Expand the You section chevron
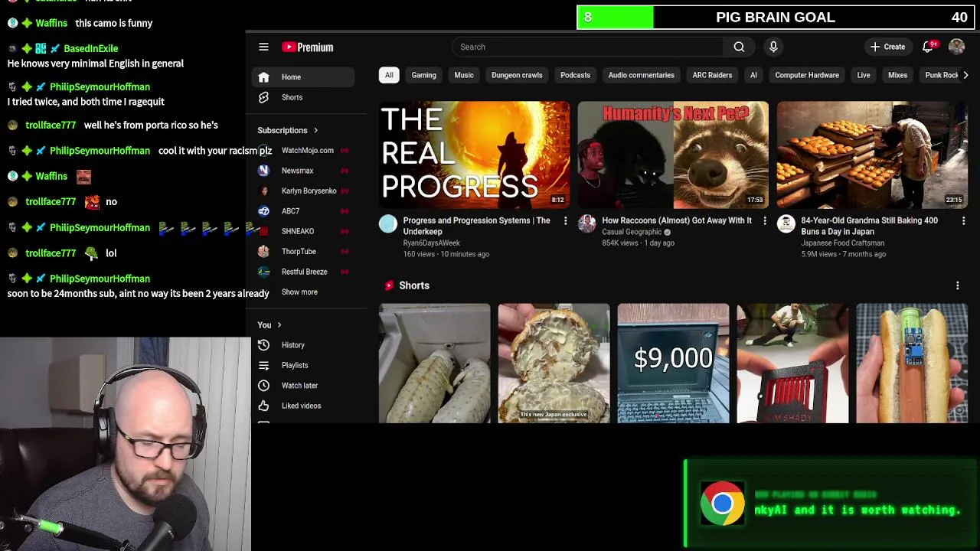 click(279, 324)
